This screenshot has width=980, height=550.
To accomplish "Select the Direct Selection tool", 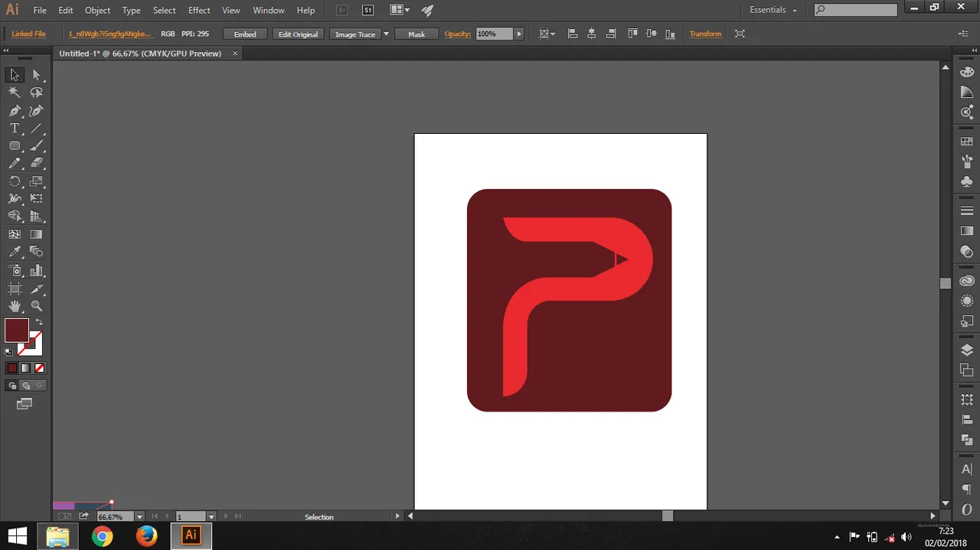I will click(36, 75).
